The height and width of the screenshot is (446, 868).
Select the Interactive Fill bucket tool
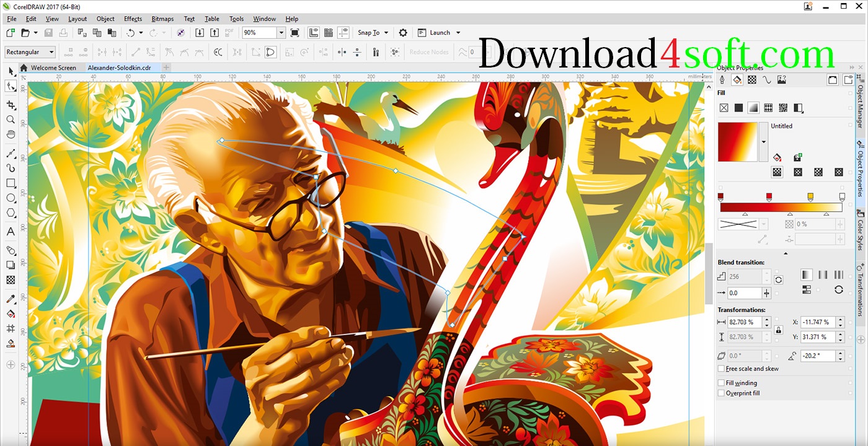tap(11, 314)
